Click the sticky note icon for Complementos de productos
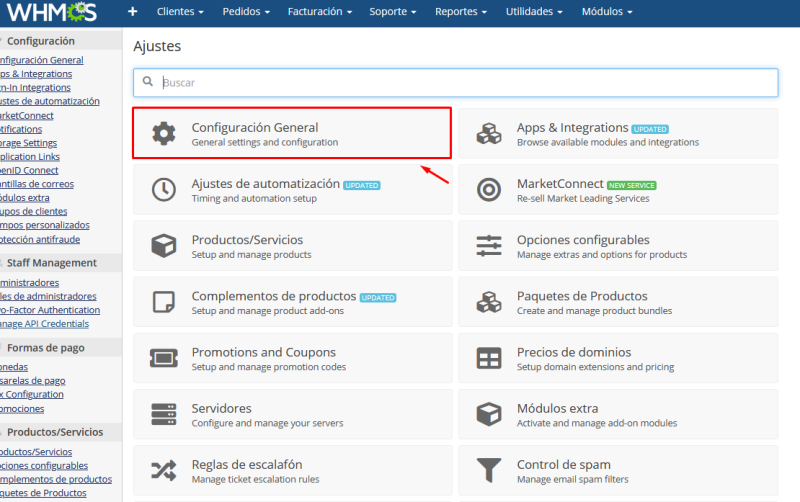 click(x=164, y=302)
